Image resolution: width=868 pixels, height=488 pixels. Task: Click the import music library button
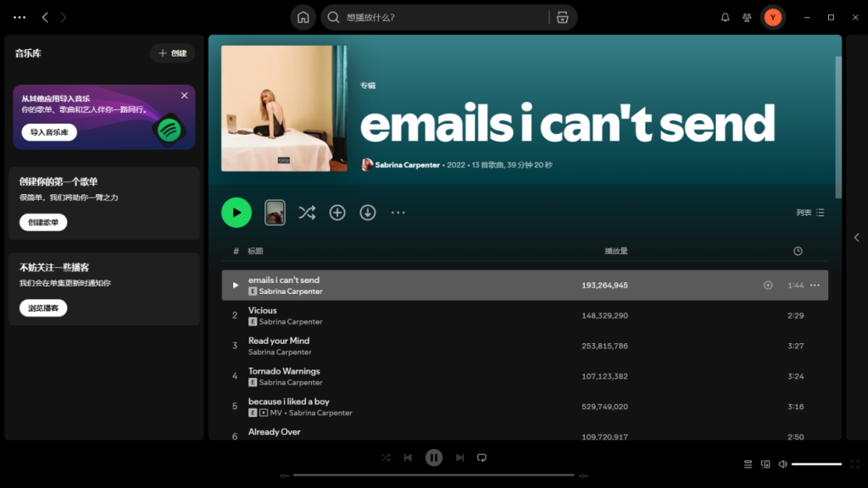click(x=49, y=132)
